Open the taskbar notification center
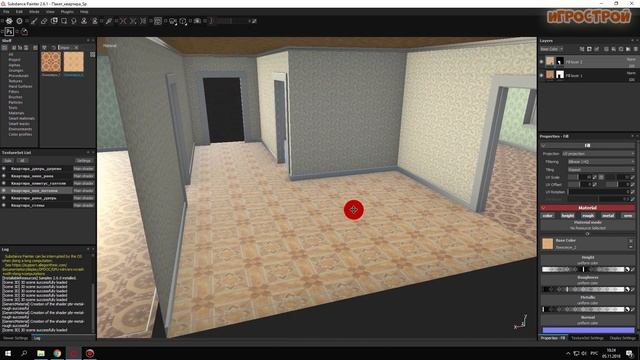Screen dimensions: 640x360 pyautogui.click(x=630, y=353)
